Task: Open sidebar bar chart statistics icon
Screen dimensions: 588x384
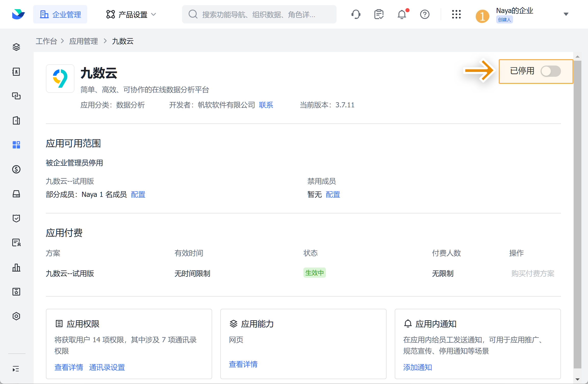Action: pos(16,267)
